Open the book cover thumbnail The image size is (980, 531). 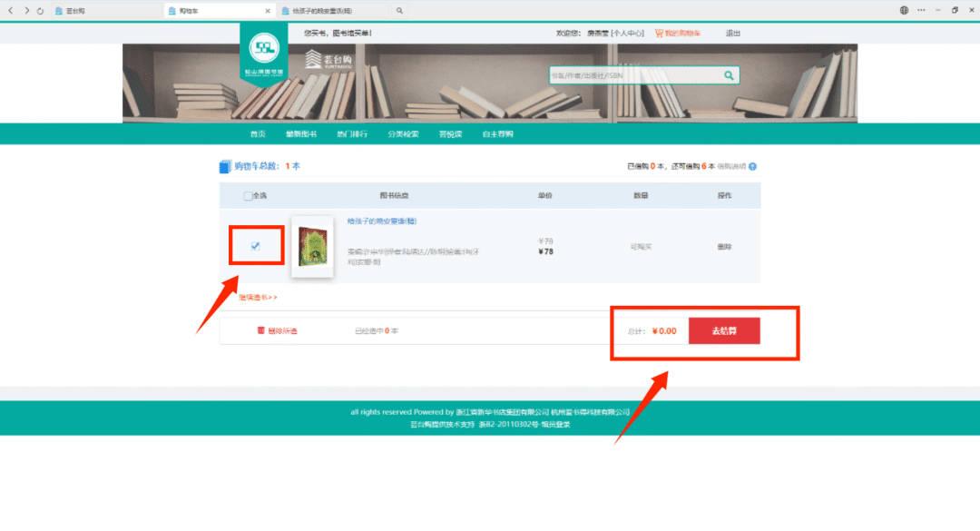[312, 246]
